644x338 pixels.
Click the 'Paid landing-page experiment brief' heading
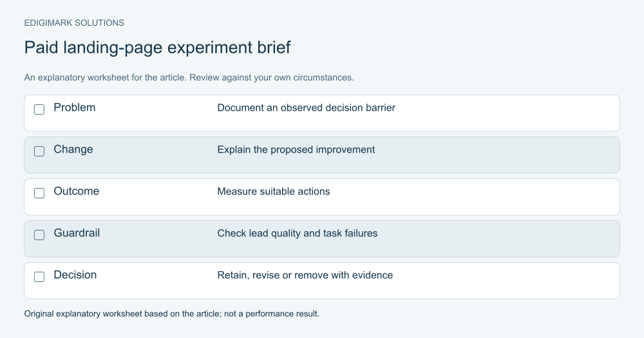(157, 48)
